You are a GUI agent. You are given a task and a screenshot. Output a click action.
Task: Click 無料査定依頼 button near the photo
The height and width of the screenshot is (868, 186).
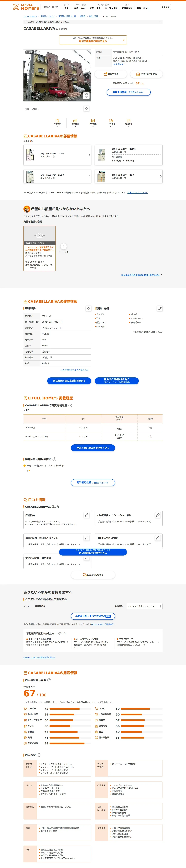[x=129, y=92]
